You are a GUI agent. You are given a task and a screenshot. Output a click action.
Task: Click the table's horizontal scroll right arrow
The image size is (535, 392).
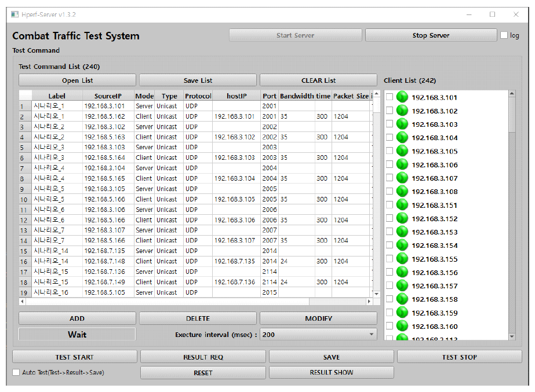[369, 302]
